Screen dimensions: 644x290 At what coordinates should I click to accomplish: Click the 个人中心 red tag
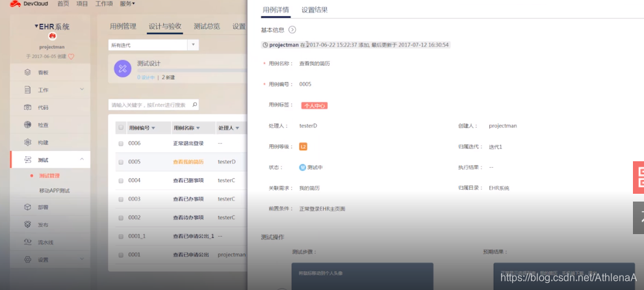314,105
